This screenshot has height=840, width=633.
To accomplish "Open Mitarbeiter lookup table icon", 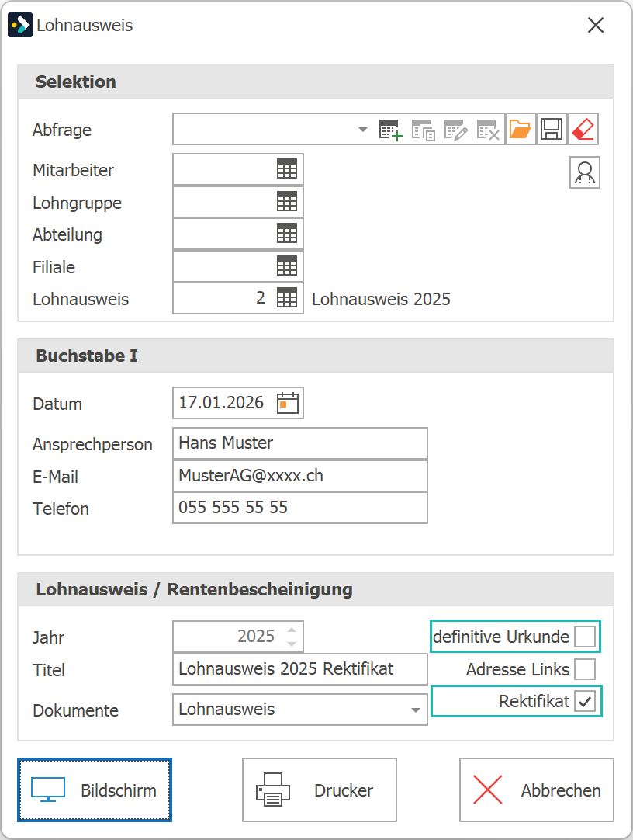I will tap(287, 169).
